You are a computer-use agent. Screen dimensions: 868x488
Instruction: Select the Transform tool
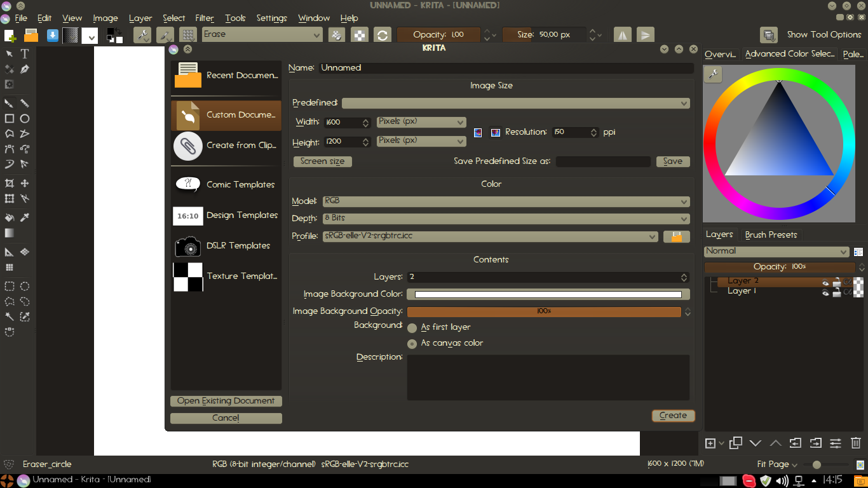pyautogui.click(x=10, y=198)
